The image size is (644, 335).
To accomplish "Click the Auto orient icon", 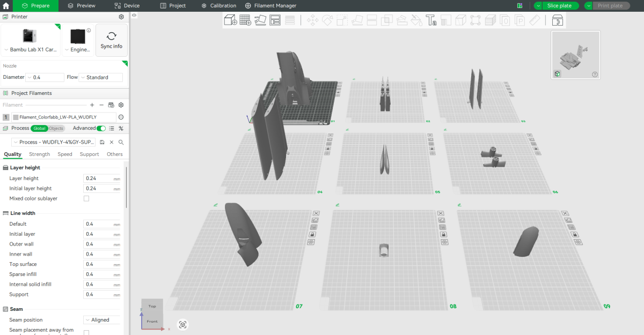I will [260, 20].
